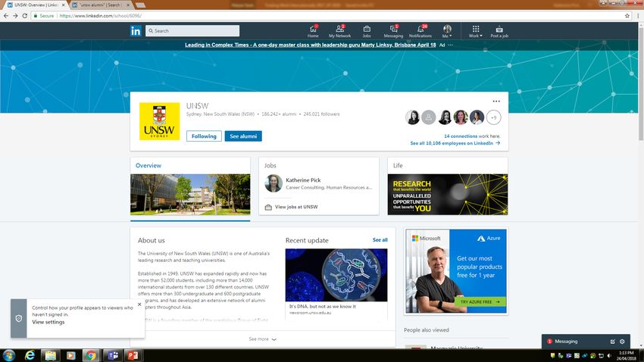644x362 pixels.
Task: Open the 245,021 followers text
Action: [321, 114]
